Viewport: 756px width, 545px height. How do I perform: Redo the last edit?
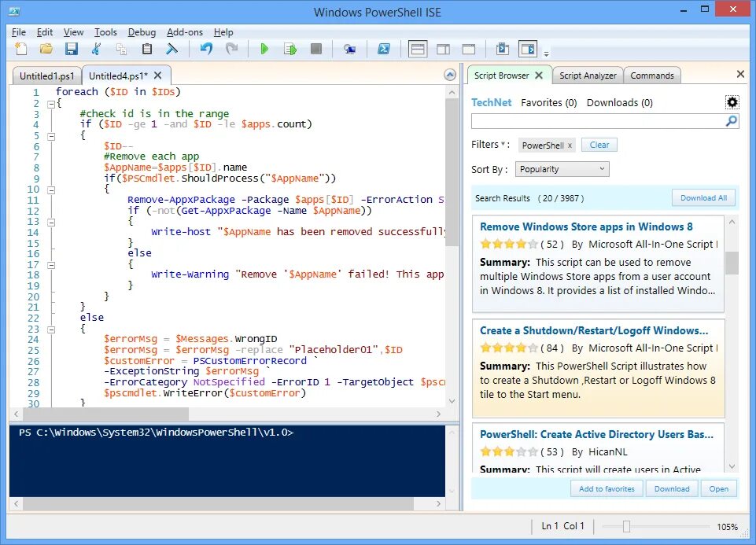232,49
